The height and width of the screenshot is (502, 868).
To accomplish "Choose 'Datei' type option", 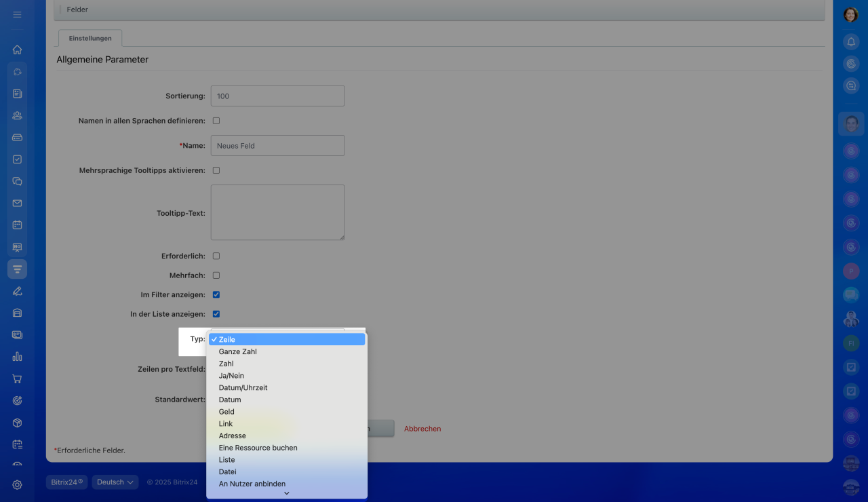I will click(287, 471).
